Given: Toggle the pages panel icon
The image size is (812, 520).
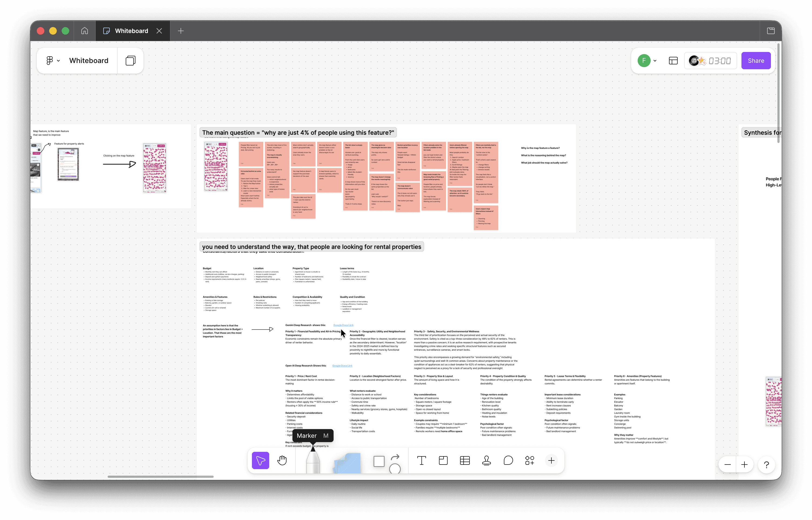Looking at the screenshot, I should [x=131, y=60].
